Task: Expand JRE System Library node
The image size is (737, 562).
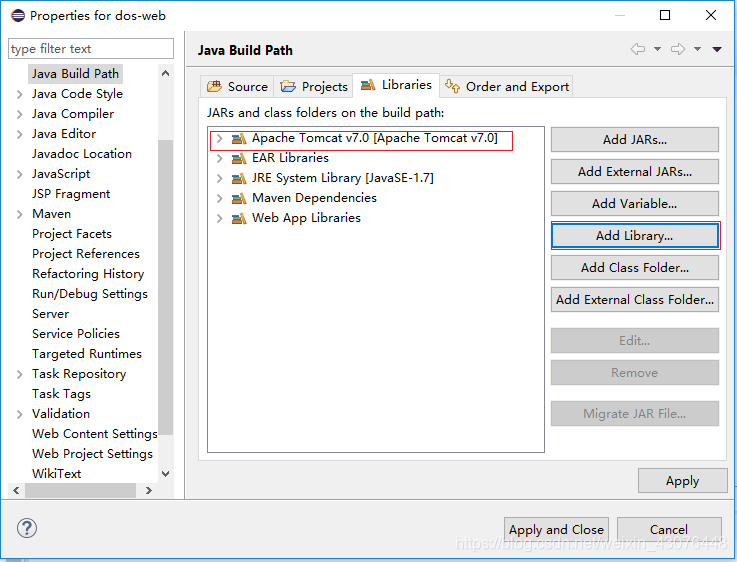Action: coord(219,178)
